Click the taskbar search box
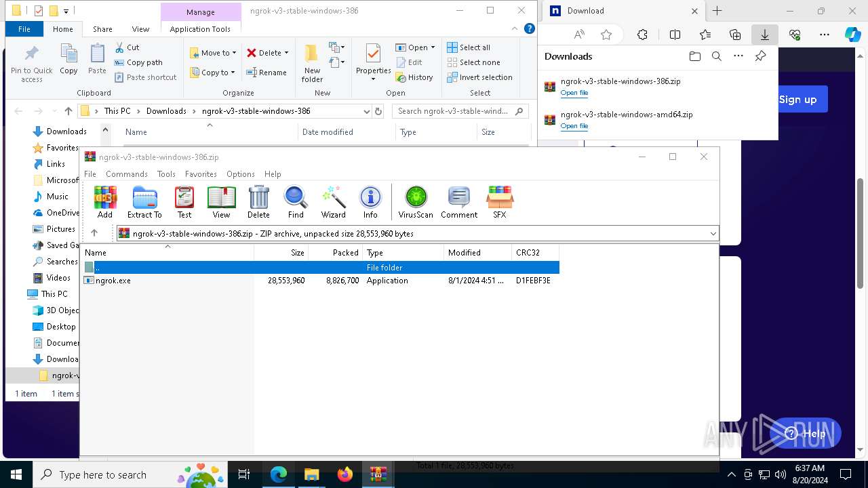This screenshot has height=488, width=868. click(x=130, y=474)
